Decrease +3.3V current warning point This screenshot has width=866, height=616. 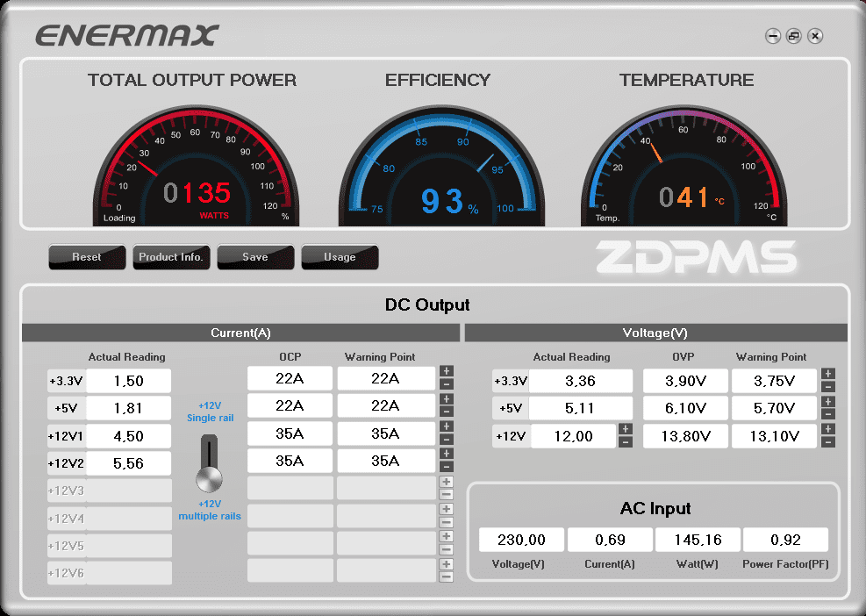tap(447, 384)
